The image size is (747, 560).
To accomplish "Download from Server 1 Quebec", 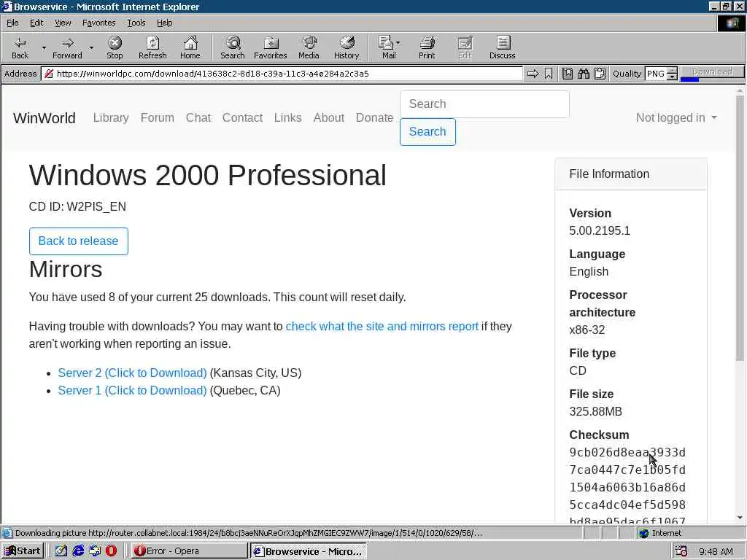I will tap(132, 391).
